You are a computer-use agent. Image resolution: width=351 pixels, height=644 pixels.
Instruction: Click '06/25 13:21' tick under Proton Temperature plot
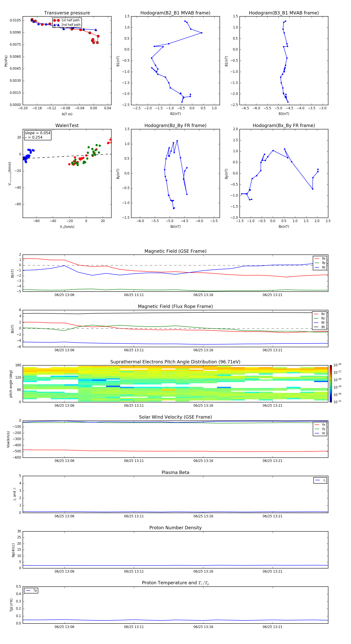[273, 627]
